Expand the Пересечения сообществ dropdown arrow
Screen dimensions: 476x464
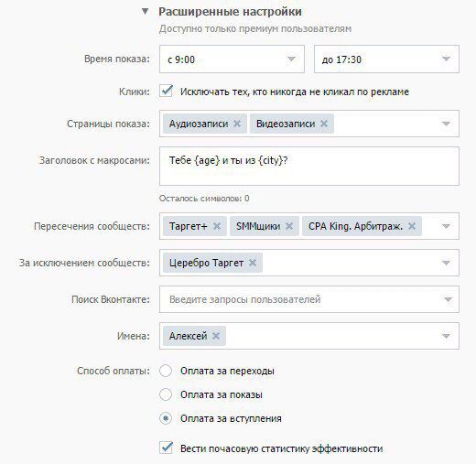pyautogui.click(x=446, y=226)
